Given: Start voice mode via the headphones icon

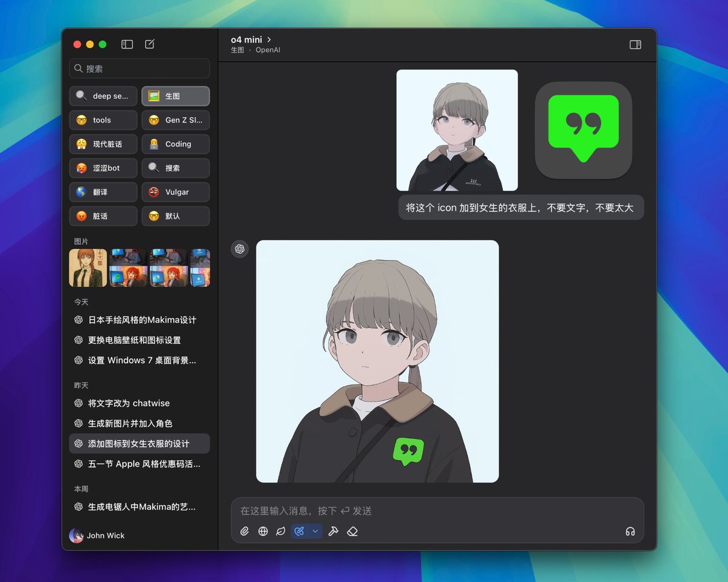Looking at the screenshot, I should [x=630, y=531].
